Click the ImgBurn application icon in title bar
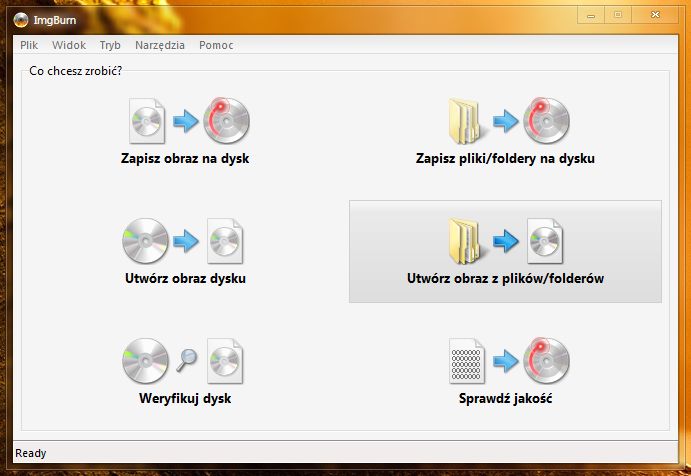Image resolution: width=691 pixels, height=476 pixels. 20,20
